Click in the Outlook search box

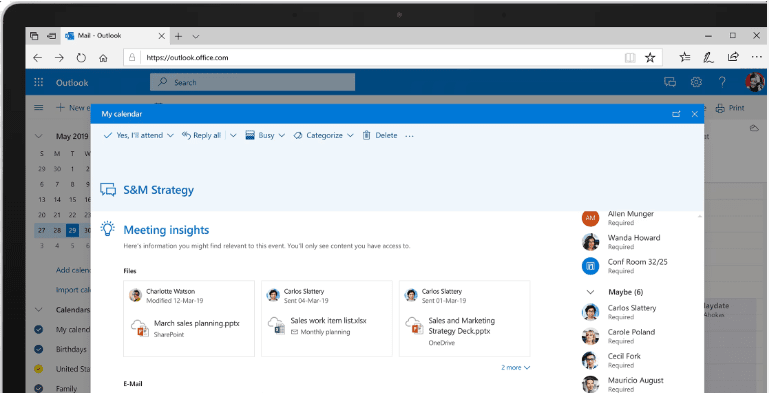252,82
